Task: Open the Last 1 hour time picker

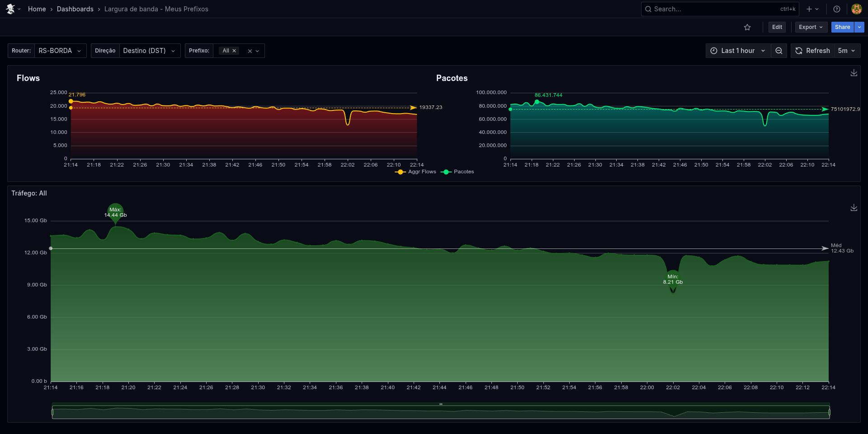Action: coord(738,51)
